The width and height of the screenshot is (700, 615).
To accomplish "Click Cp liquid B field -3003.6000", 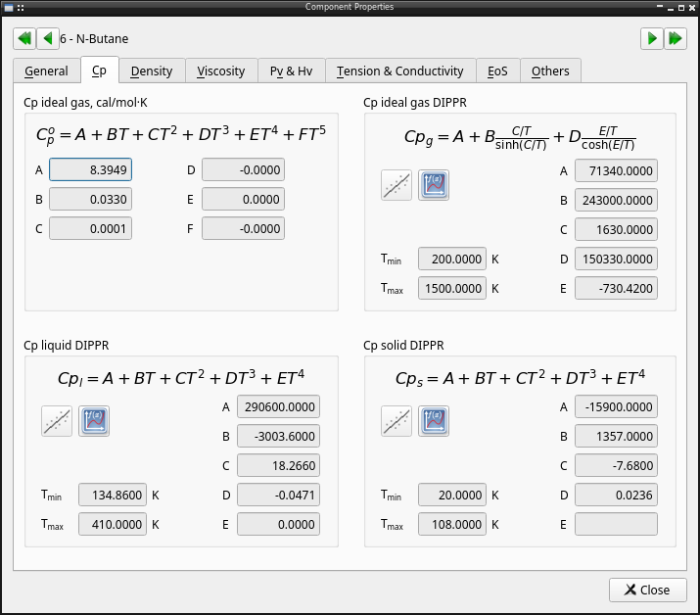I will (279, 437).
